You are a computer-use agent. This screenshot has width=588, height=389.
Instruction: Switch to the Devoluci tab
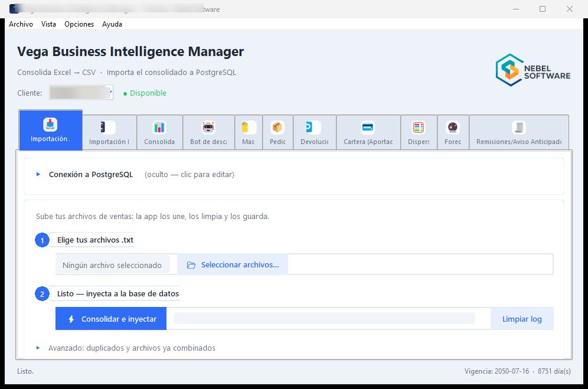314,132
